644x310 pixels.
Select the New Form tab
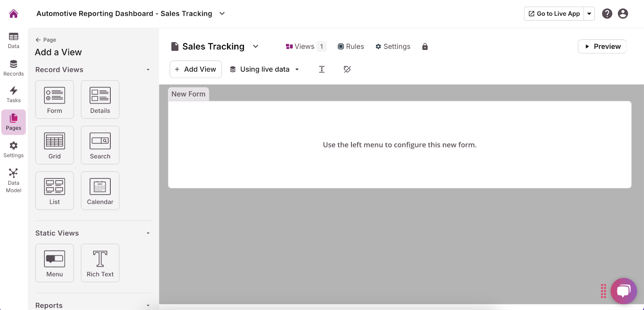click(x=188, y=94)
